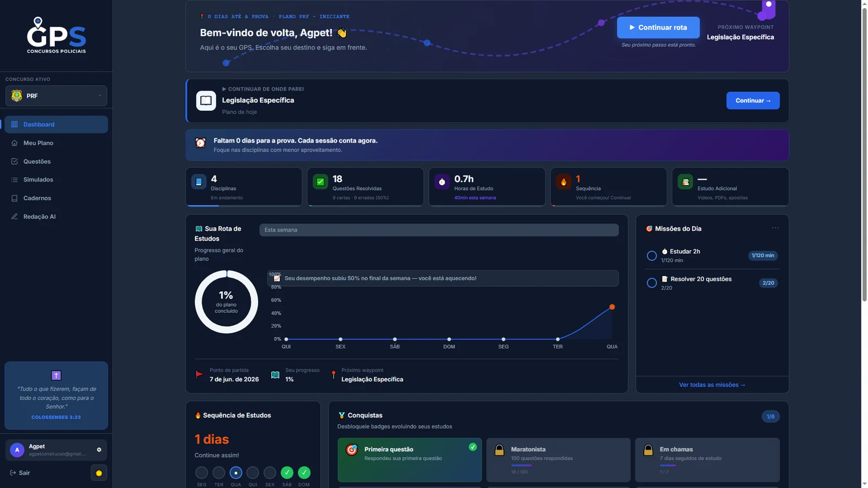Click the 2/20 progress badge
Image resolution: width=868 pixels, height=488 pixels.
[768, 283]
